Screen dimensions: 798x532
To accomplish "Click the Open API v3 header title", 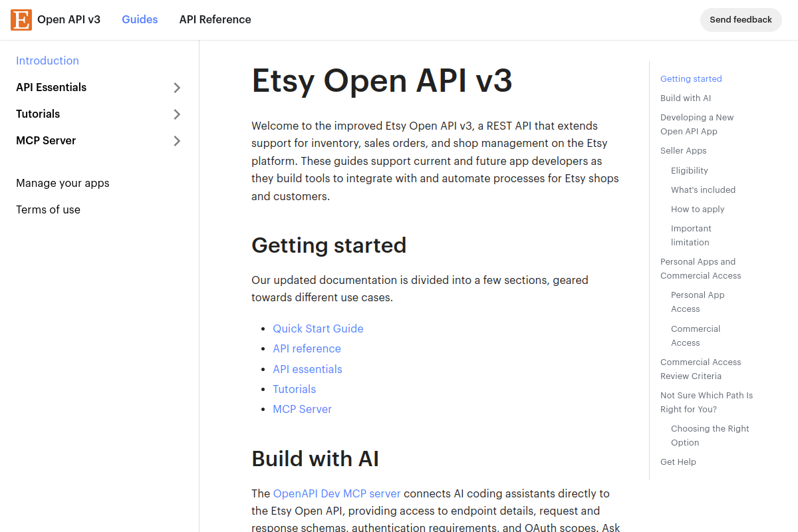I will pos(68,20).
